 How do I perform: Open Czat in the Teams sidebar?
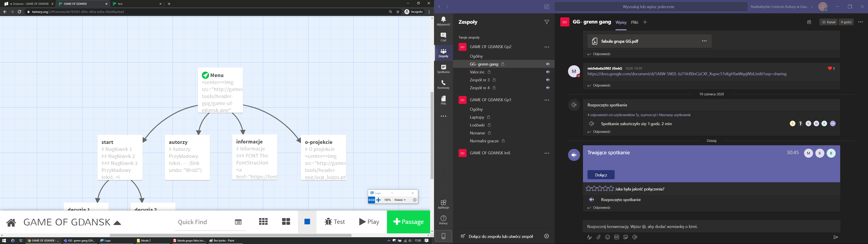pos(443,37)
